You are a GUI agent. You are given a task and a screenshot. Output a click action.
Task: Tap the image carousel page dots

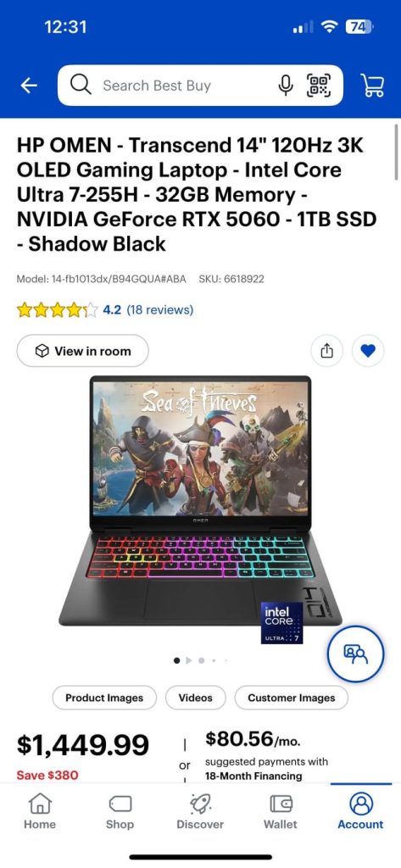tap(200, 659)
